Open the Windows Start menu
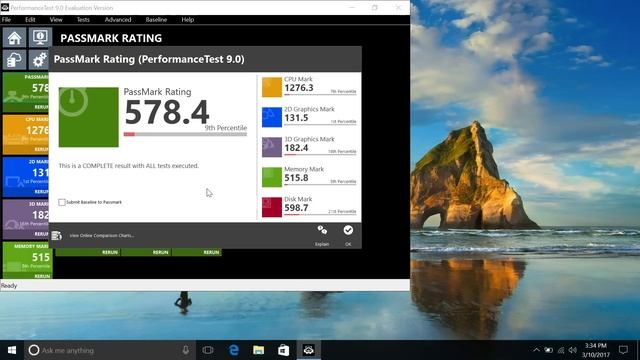This screenshot has width=640, height=360. (12, 350)
